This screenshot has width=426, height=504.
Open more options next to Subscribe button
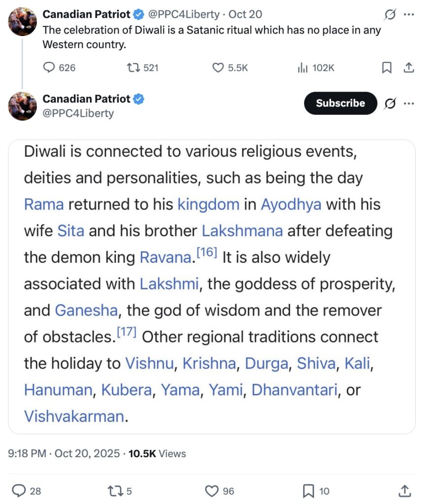[x=409, y=103]
